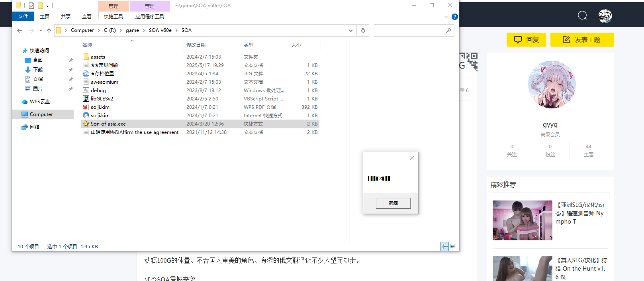Screen dimensions: 644x281
Task: Open recent locations dropdown arrow
Action: pyautogui.click(x=41, y=30)
